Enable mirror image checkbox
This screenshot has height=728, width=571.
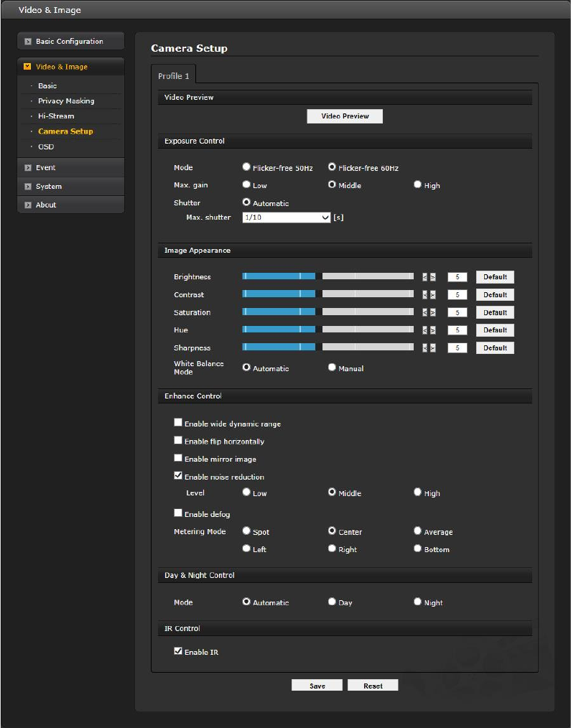click(x=178, y=457)
